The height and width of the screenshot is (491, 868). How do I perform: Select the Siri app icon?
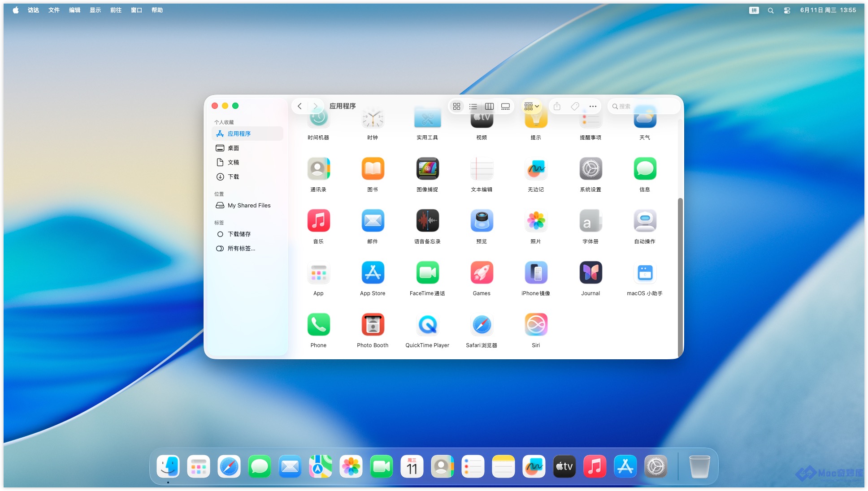536,325
